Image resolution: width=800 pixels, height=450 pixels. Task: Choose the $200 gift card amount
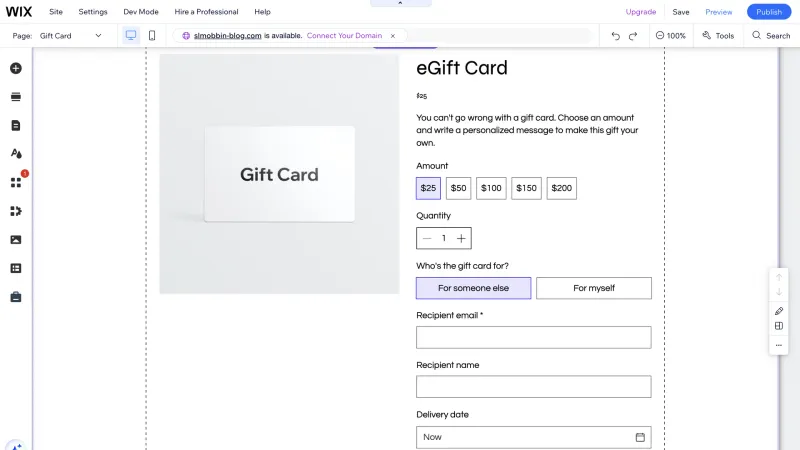(562, 188)
